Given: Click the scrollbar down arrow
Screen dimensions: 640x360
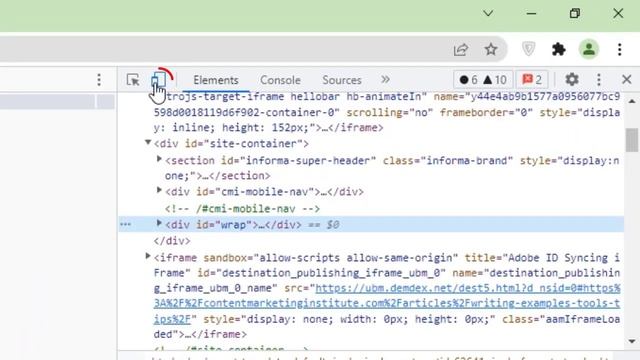Looking at the screenshot, I should tap(632, 341).
